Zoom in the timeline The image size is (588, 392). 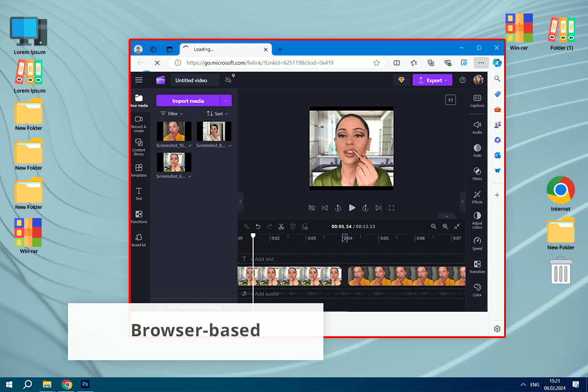coord(445,226)
